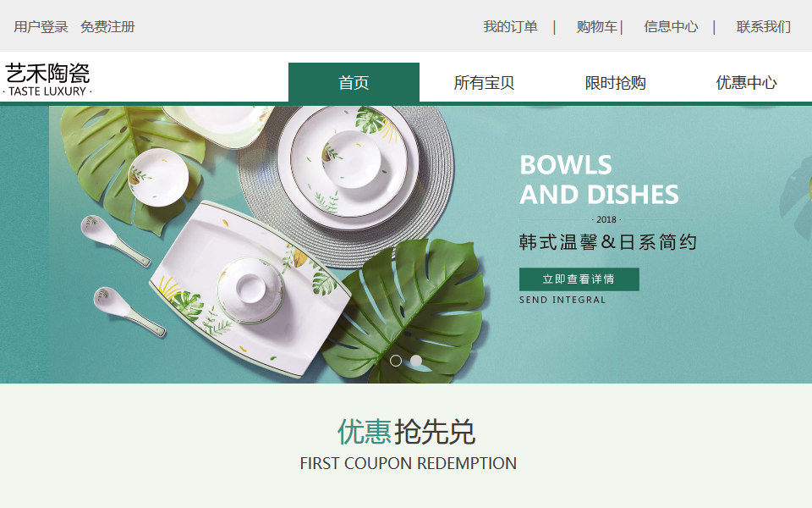
Task: Open the 限时抢购 flash sale tab
Action: pos(615,82)
